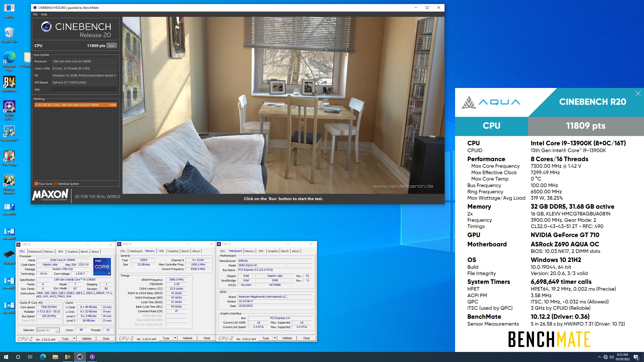This screenshot has width=644, height=362.
Task: Open the volume control in system tray
Action: 612,357
